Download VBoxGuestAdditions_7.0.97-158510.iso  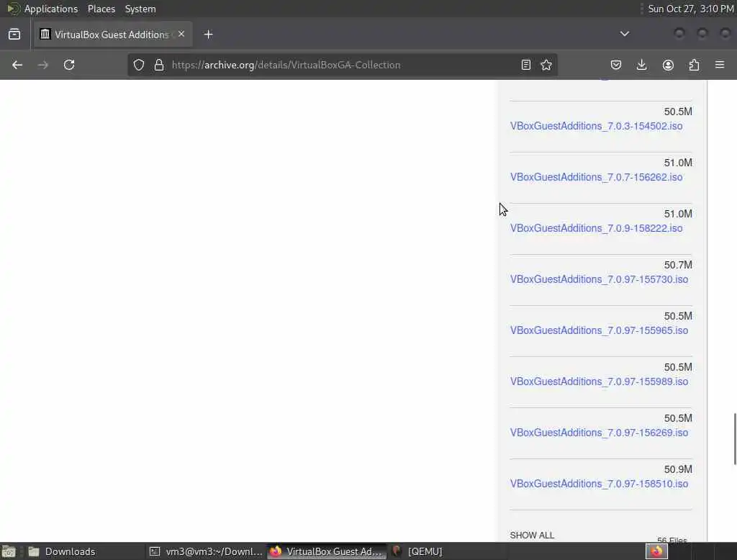coord(599,484)
